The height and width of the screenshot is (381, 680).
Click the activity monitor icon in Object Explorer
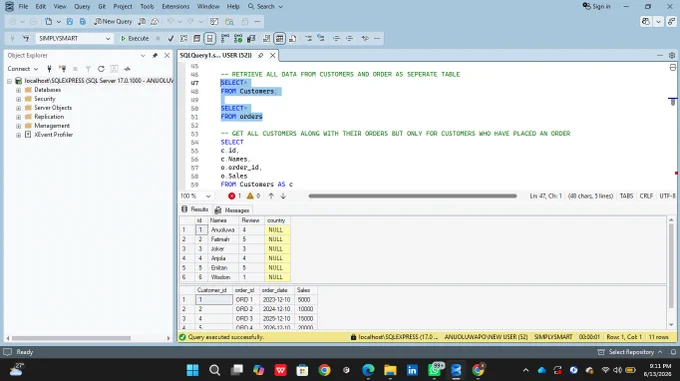tap(127, 69)
